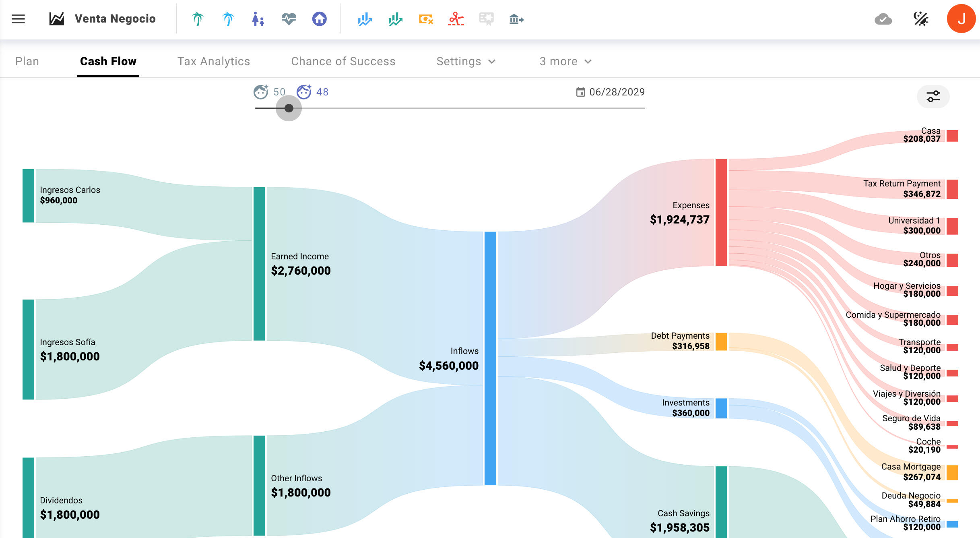Image resolution: width=980 pixels, height=538 pixels.
Task: Expand the 3 more dropdown
Action: (565, 61)
